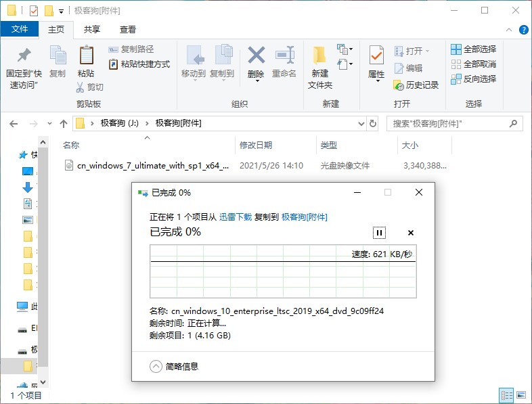
Task: Pin folder to Quick access
Action: click(24, 68)
